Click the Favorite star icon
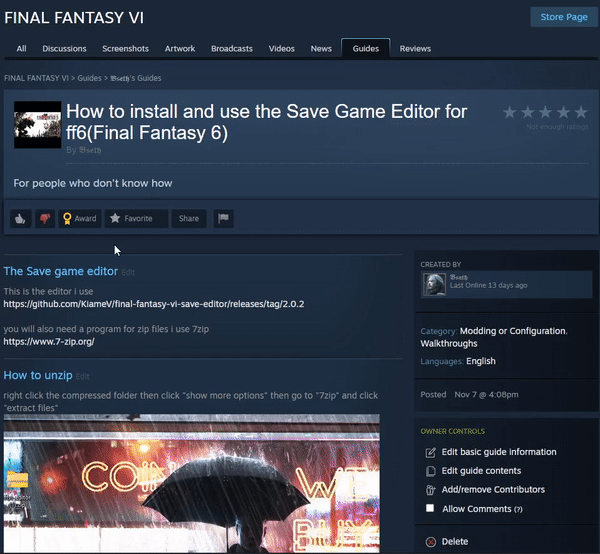The width and height of the screenshot is (600, 554). pos(115,218)
